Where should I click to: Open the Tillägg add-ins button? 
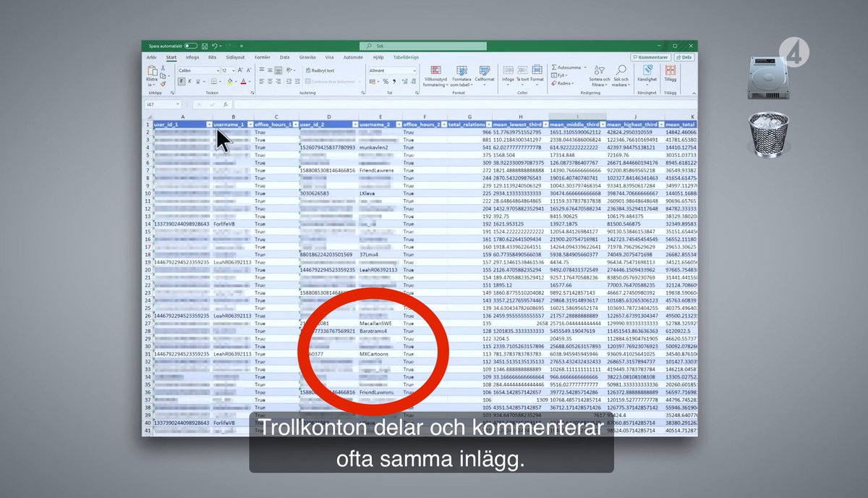coord(671,75)
